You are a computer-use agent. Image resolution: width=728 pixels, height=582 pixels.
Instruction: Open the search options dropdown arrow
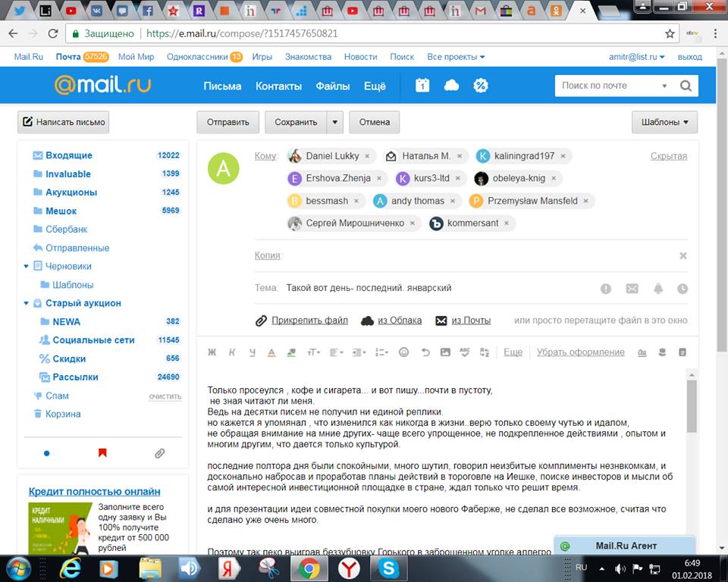pyautogui.click(x=664, y=86)
